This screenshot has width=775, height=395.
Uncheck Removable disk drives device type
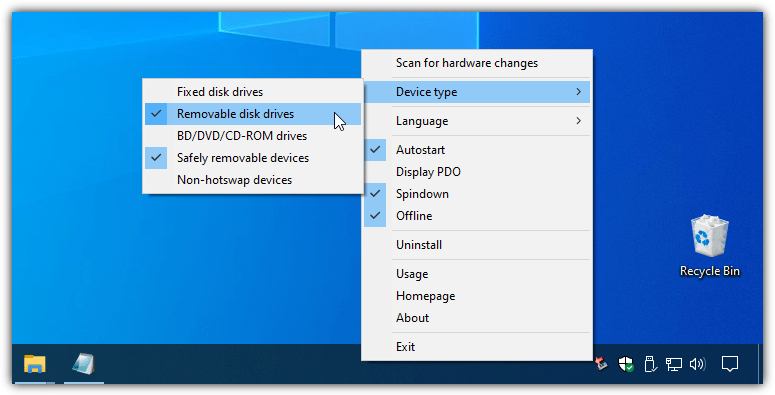coord(253,114)
